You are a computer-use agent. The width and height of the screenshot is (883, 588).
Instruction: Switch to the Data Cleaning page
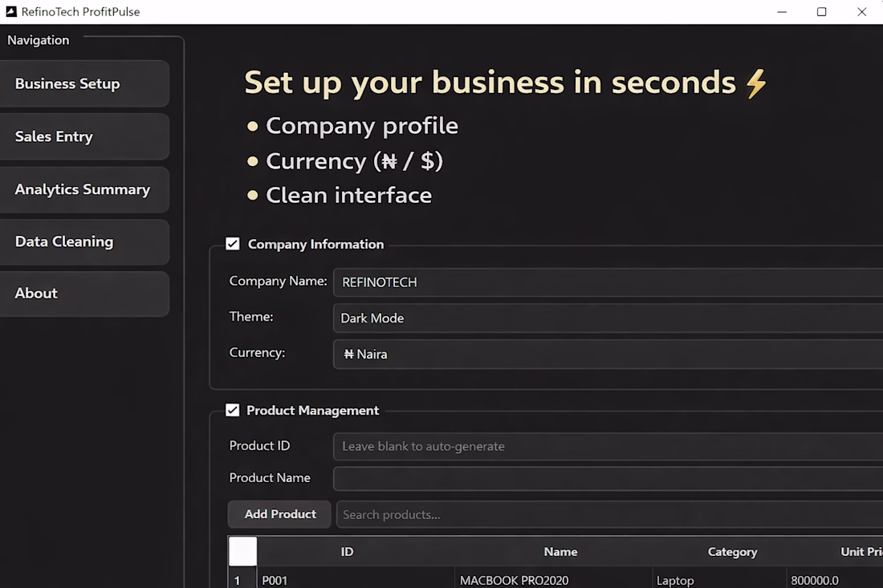pos(84,242)
